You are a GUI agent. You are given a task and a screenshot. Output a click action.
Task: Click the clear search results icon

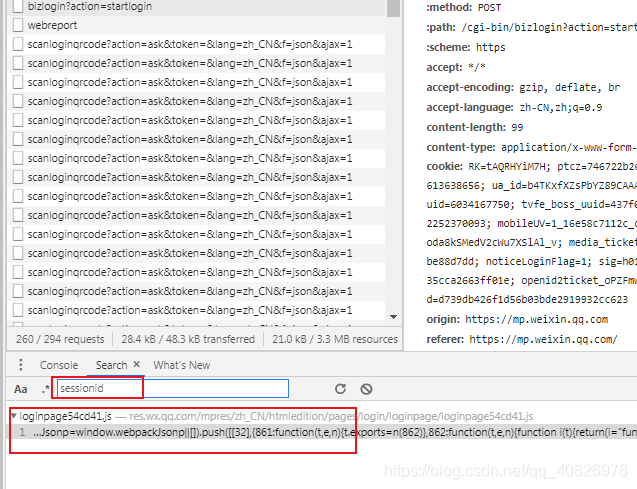point(366,389)
